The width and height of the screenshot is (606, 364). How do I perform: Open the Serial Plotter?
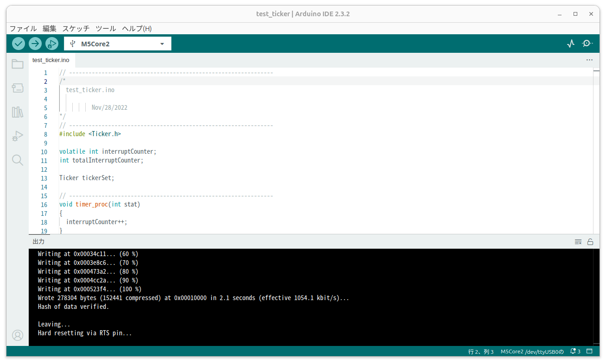[x=570, y=43]
